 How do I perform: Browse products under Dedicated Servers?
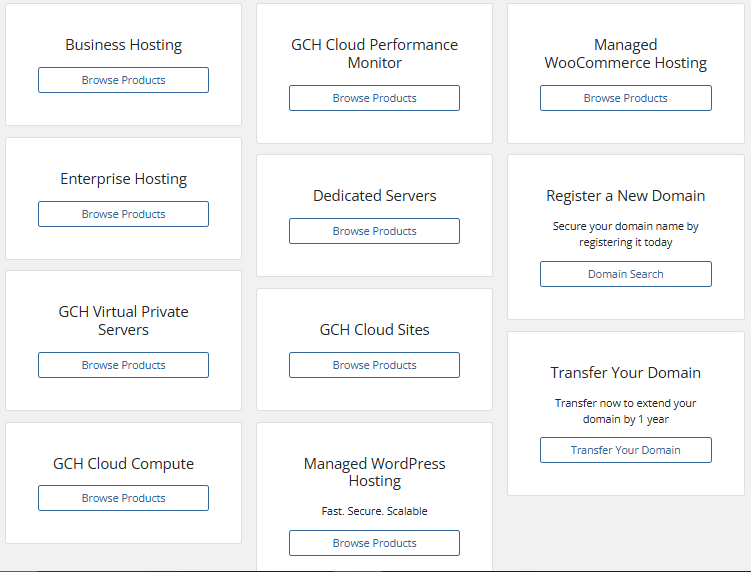tap(374, 231)
